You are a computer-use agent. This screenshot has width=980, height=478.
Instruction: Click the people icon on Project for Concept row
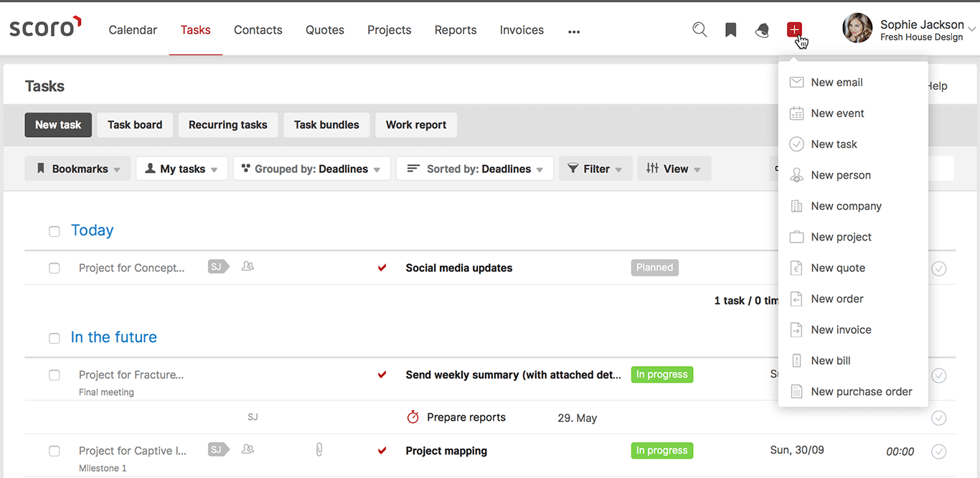pos(248,266)
